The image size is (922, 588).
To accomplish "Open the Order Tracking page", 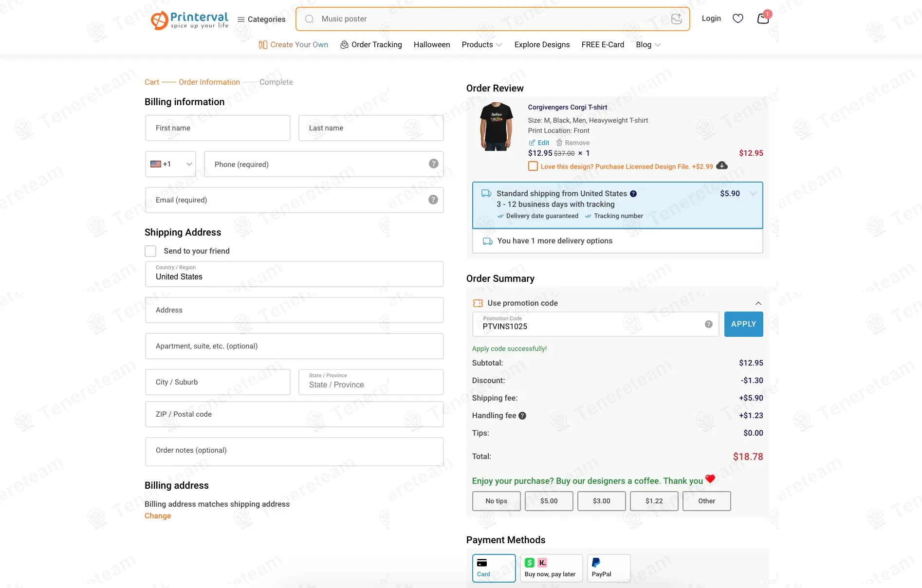I will pos(371,45).
